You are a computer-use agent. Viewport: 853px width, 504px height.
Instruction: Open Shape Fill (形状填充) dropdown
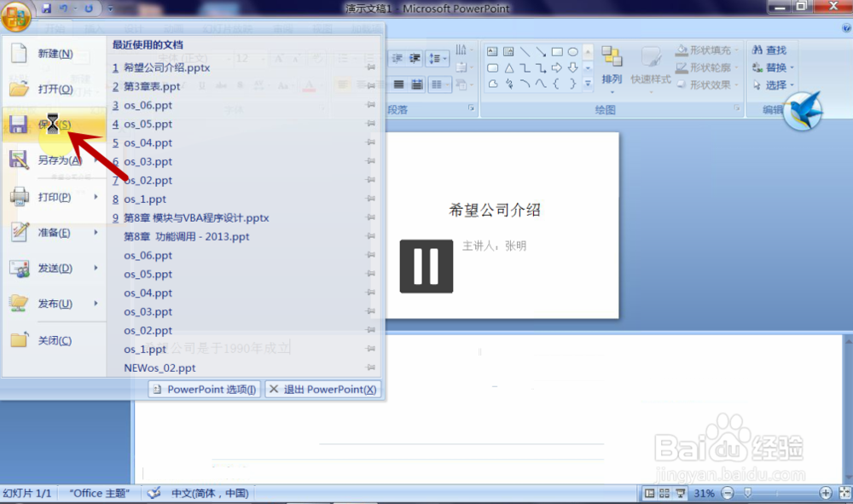pos(707,50)
